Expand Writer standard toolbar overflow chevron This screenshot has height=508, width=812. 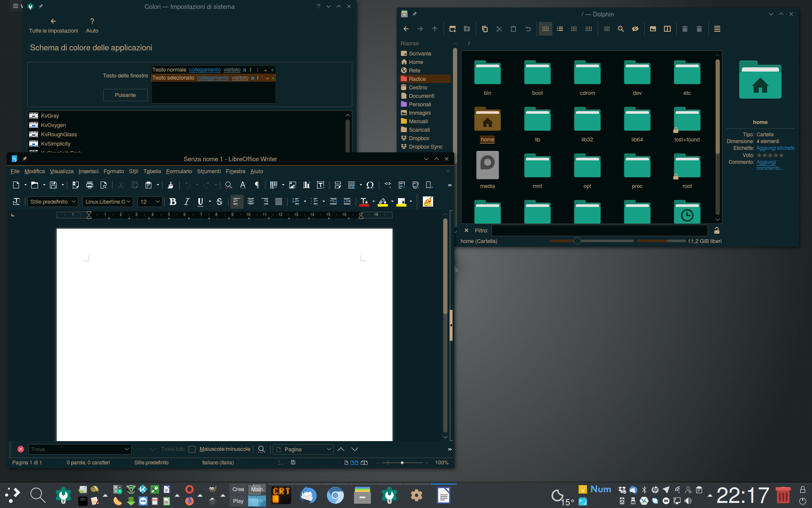(450, 185)
